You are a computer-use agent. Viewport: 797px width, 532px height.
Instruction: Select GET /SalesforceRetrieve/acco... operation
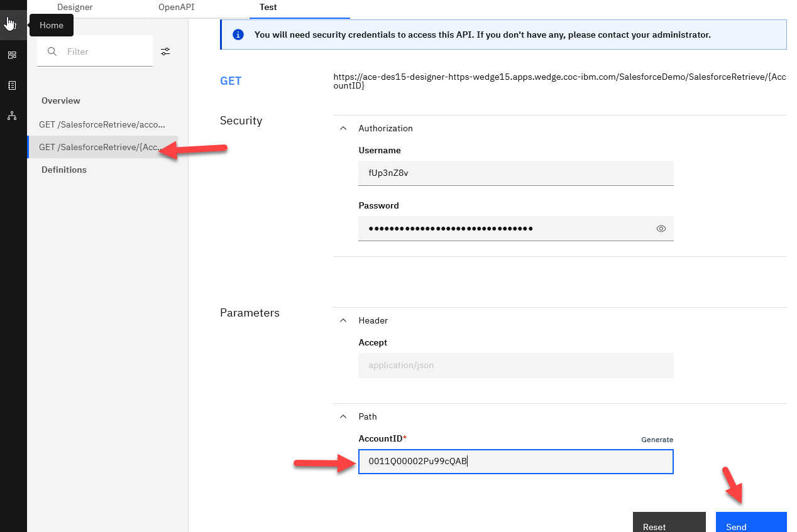(x=102, y=124)
